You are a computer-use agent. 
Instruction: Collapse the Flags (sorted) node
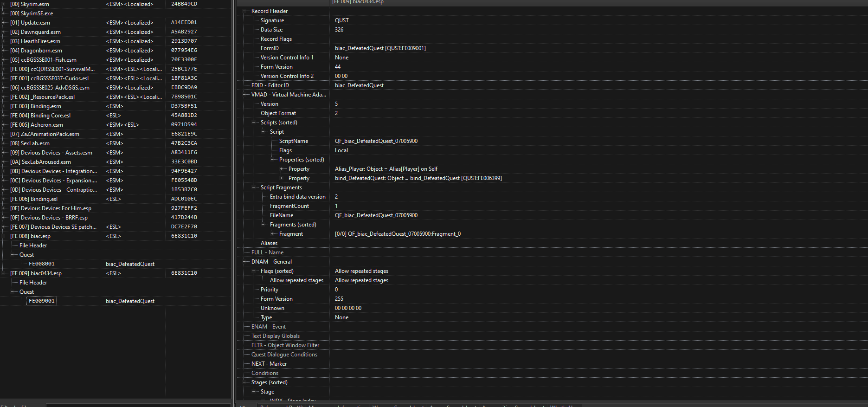[x=254, y=271]
